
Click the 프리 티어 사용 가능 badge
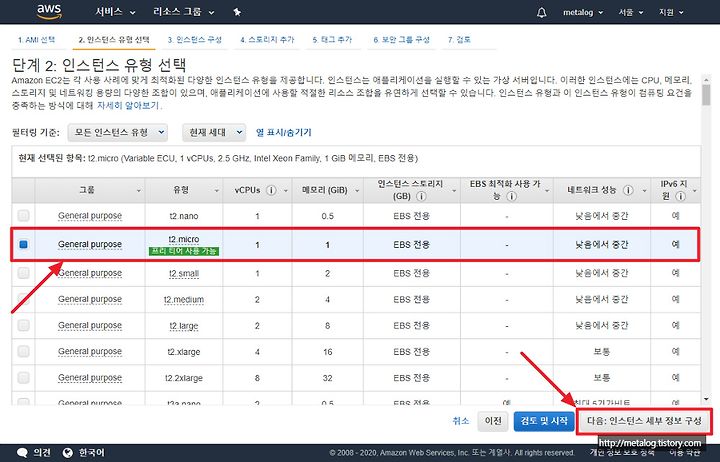pos(184,251)
